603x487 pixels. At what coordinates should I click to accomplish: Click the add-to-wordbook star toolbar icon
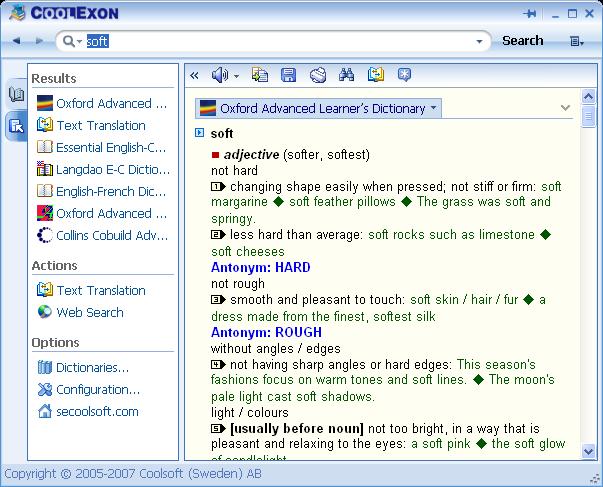[x=404, y=75]
